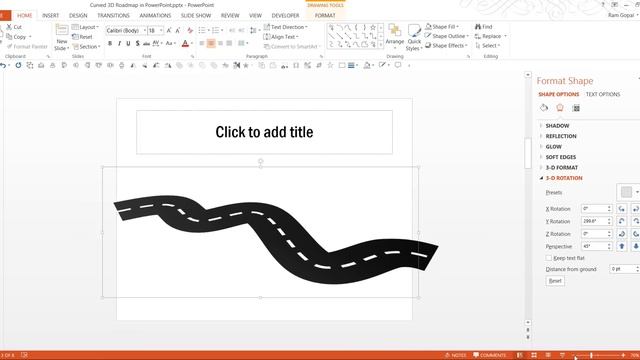Select the Format Painter tool
The image size is (640, 360).
click(27, 47)
